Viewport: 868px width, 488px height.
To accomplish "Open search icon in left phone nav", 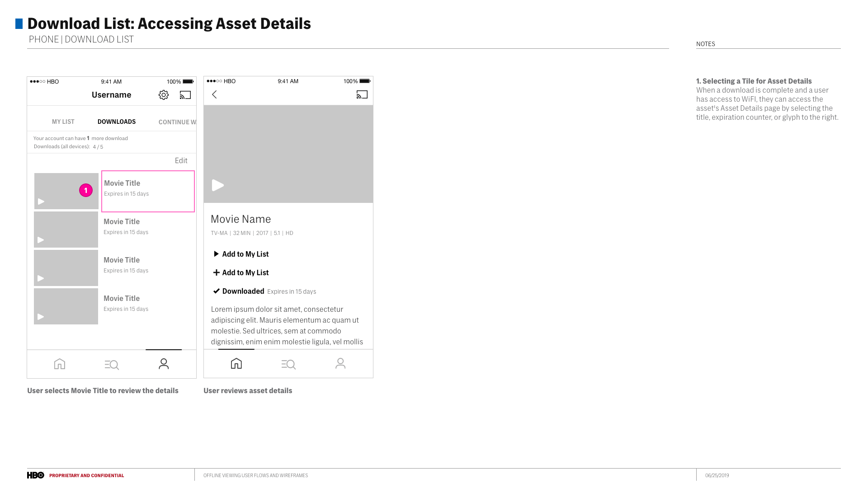I will pos(112,364).
